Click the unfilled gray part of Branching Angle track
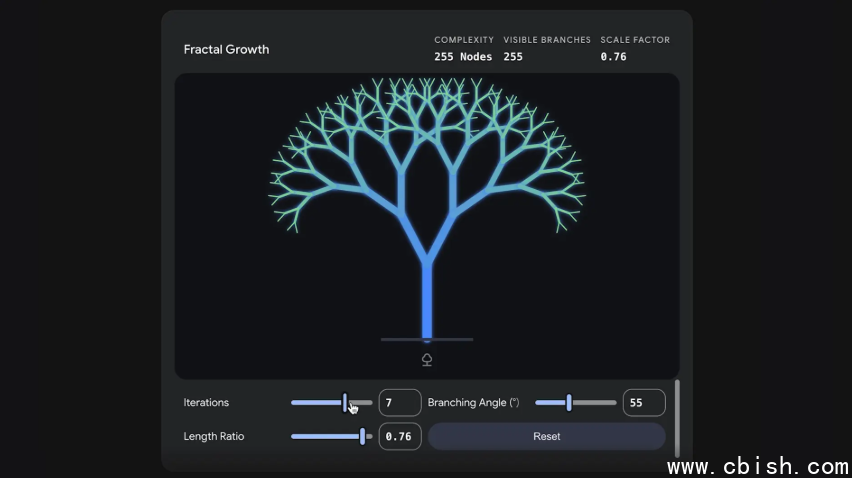This screenshot has height=478, width=852. point(595,403)
